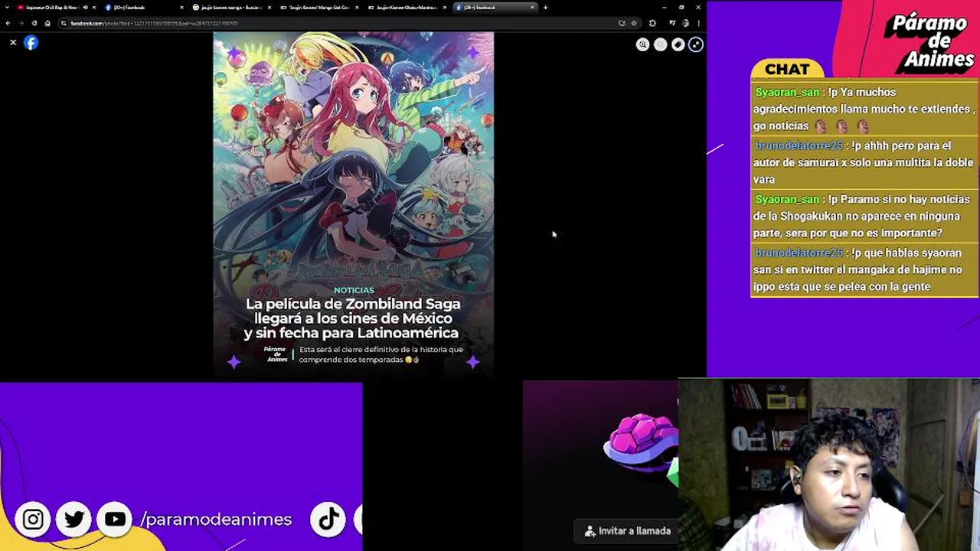Tag the photo using the tag icon
This screenshot has height=551, width=980.
click(x=678, y=44)
